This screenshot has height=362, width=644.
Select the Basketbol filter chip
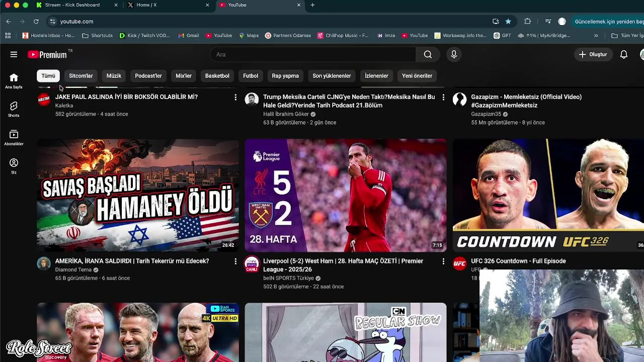click(x=217, y=76)
